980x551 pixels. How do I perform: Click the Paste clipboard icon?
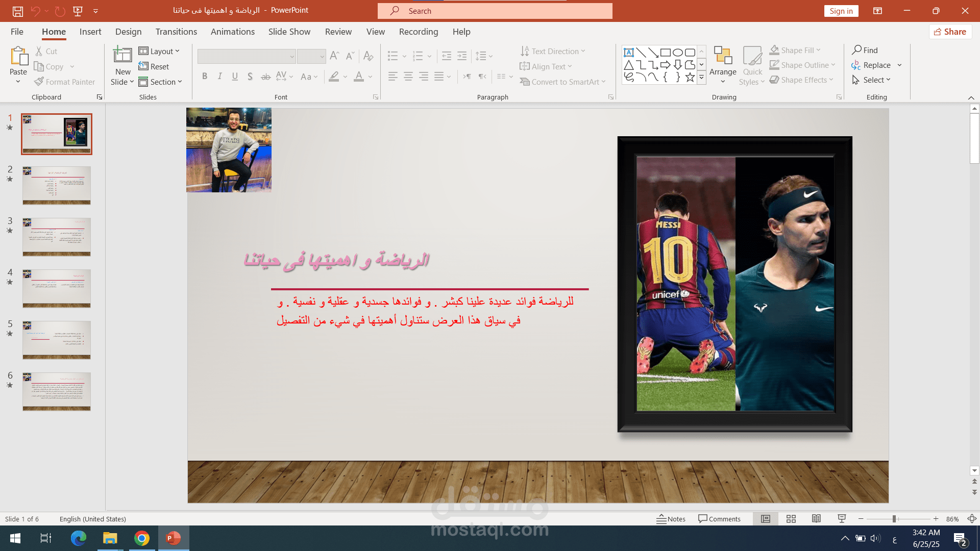19,56
